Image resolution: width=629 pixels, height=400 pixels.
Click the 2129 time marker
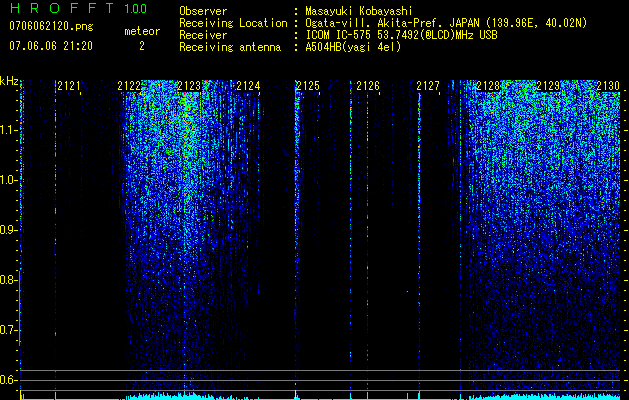point(548,86)
